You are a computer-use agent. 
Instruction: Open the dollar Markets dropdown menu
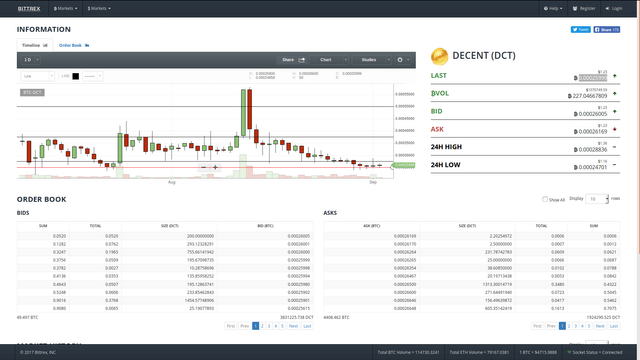[x=99, y=8]
